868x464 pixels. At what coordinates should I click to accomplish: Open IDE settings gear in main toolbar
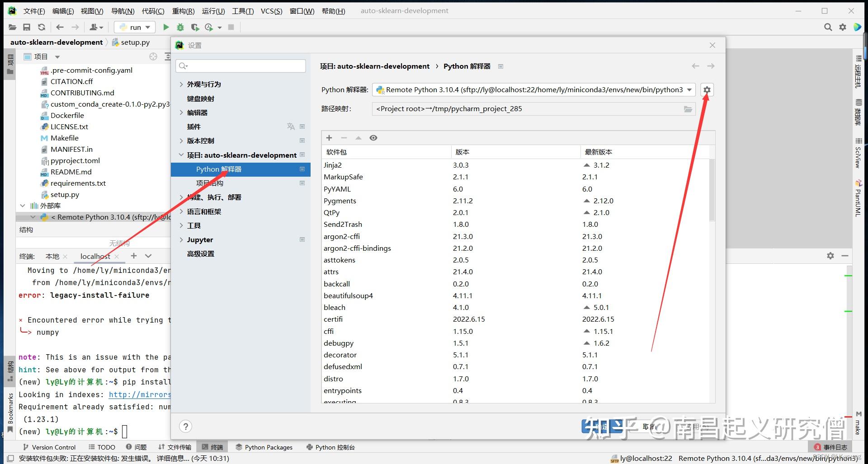click(843, 27)
